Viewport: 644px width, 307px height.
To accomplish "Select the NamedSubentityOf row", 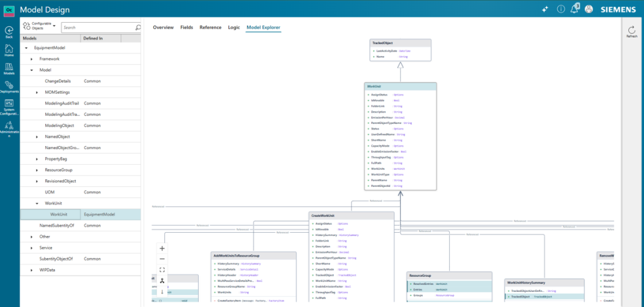I will [x=80, y=226].
